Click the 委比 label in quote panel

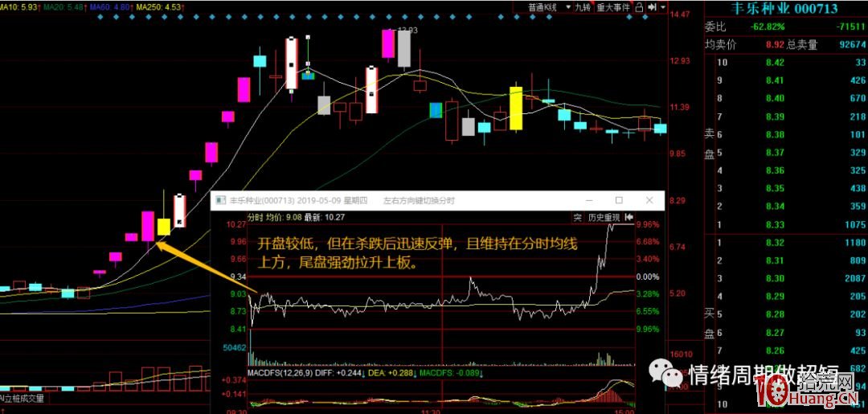[x=714, y=27]
